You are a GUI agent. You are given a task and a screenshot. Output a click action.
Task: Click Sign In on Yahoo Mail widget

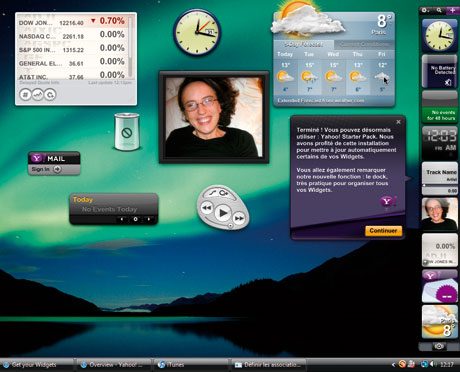40,169
